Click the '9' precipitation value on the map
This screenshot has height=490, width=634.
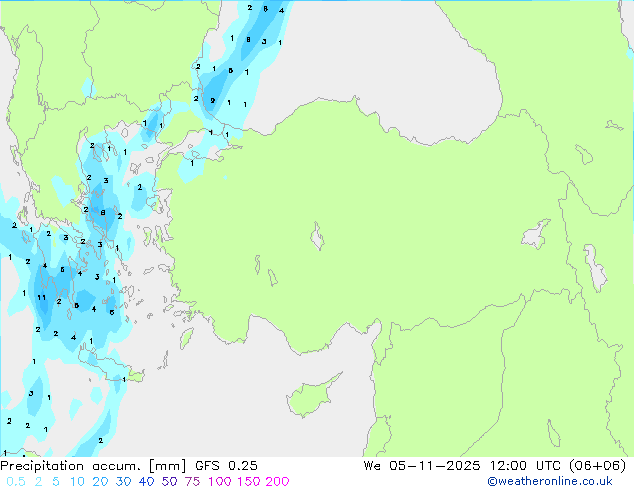pyautogui.click(x=212, y=101)
